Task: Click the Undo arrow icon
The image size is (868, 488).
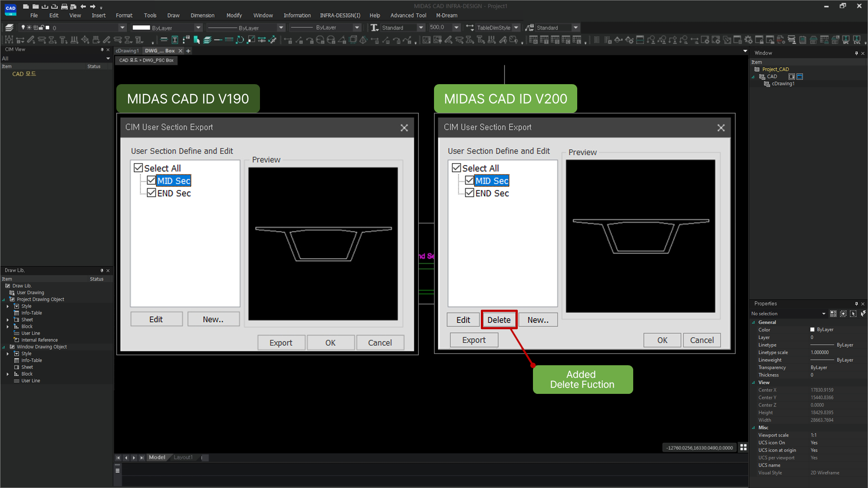Action: 83,7
